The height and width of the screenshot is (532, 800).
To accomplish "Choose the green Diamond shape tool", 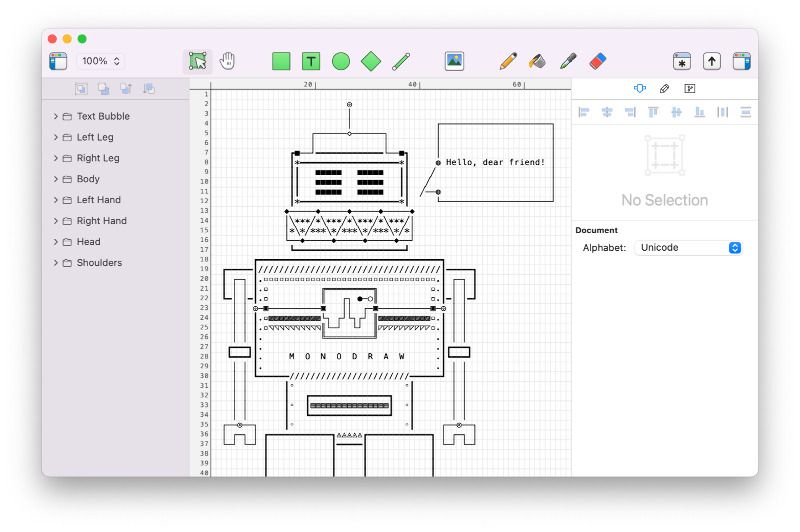I will click(371, 61).
